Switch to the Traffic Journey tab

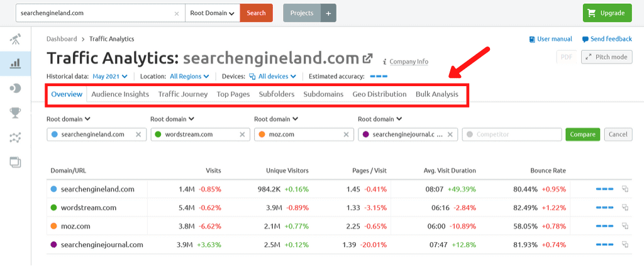183,94
